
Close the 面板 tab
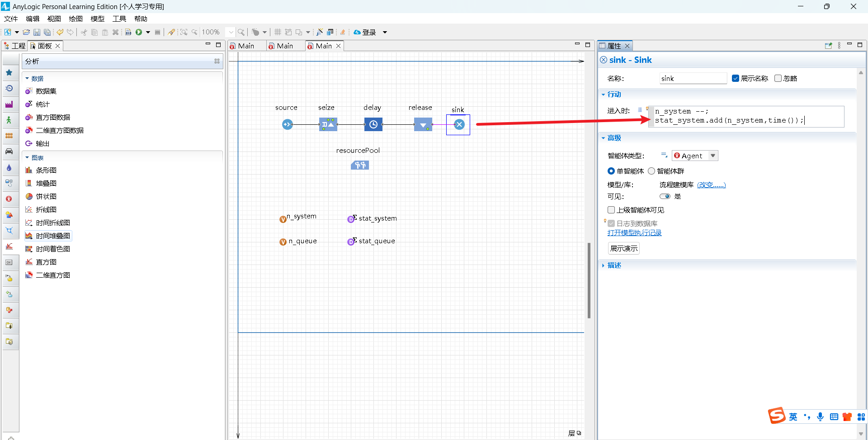[58, 46]
